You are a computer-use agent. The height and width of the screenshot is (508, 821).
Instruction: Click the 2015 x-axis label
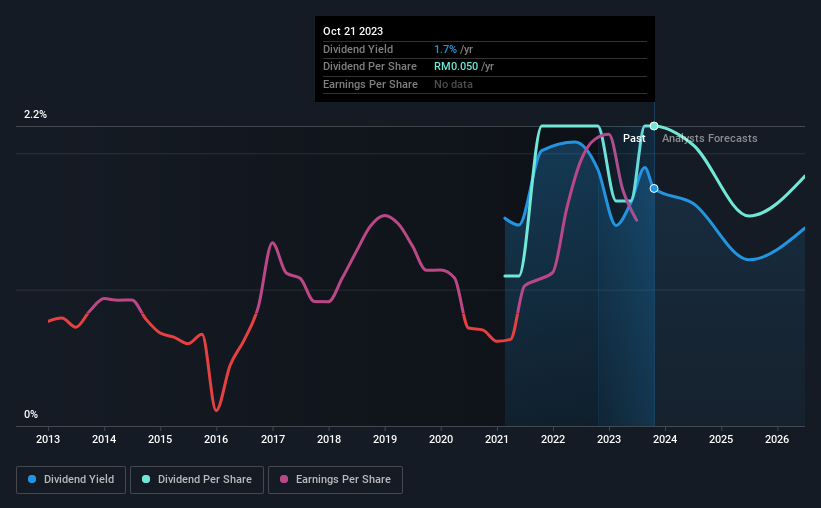pyautogui.click(x=160, y=439)
